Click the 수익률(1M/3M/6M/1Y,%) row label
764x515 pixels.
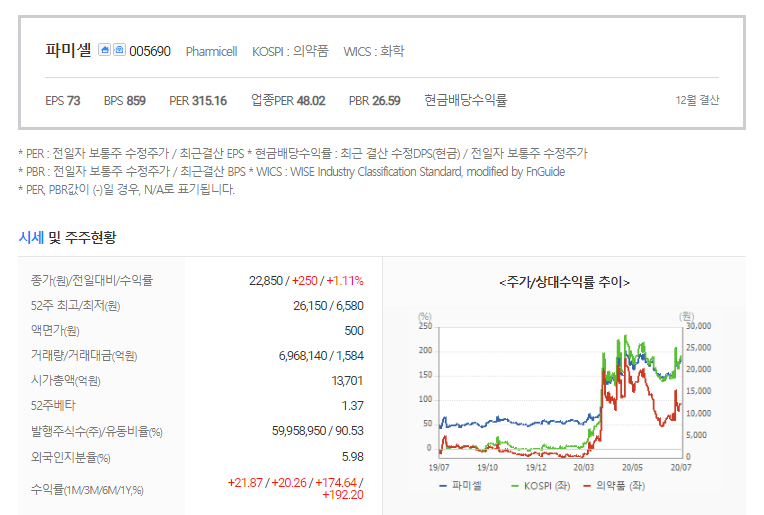coord(87,490)
